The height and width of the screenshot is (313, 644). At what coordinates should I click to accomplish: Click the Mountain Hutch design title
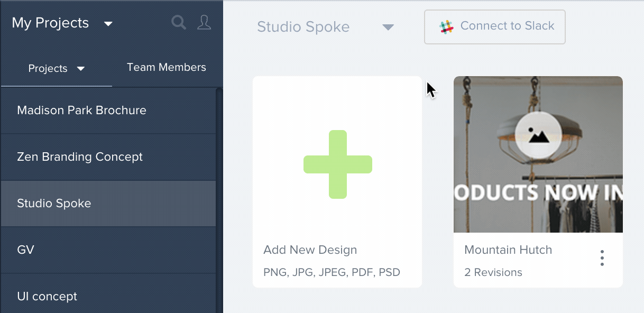click(508, 250)
